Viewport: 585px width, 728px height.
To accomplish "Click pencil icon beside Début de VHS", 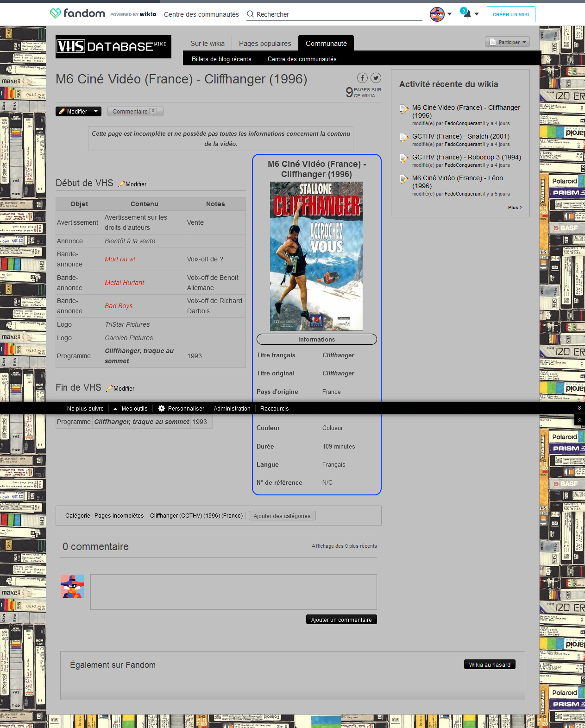I will [x=121, y=184].
